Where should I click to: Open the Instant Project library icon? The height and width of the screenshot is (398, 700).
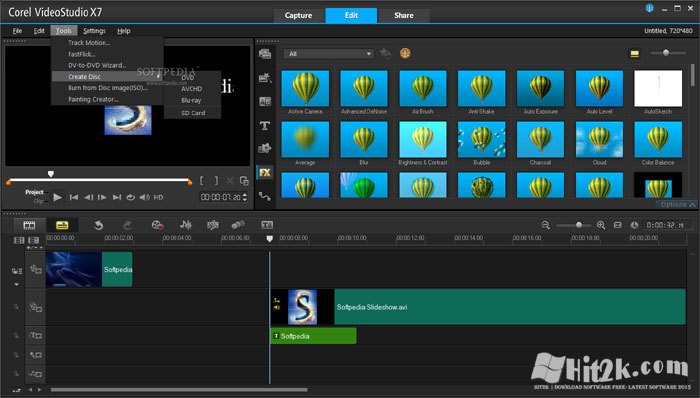(265, 78)
